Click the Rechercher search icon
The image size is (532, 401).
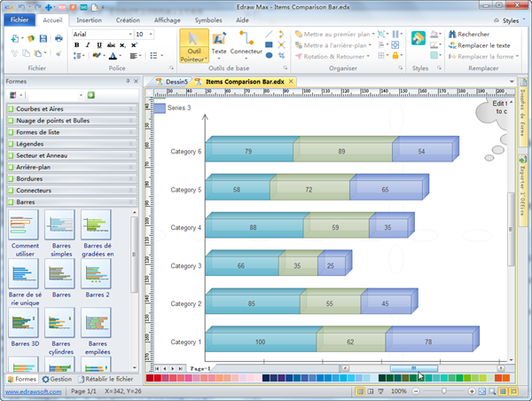tap(451, 34)
